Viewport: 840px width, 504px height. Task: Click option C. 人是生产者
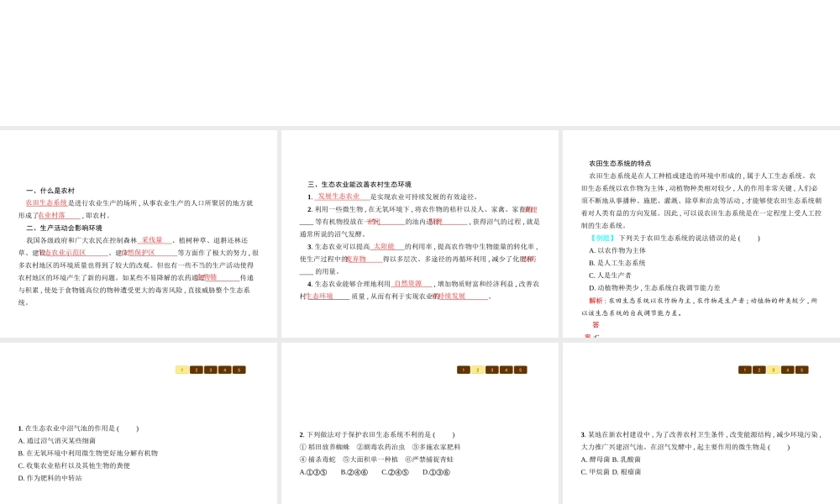[610, 276]
